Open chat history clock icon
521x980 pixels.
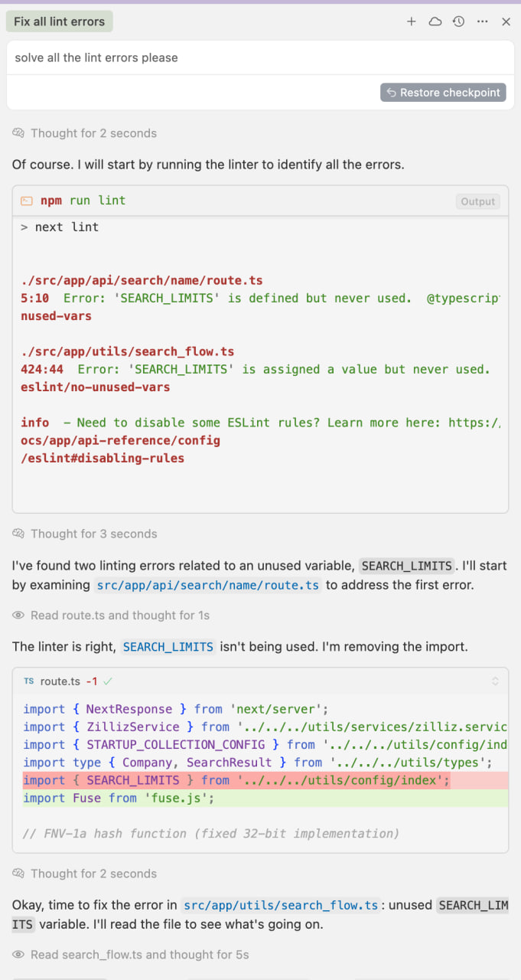pyautogui.click(x=458, y=21)
